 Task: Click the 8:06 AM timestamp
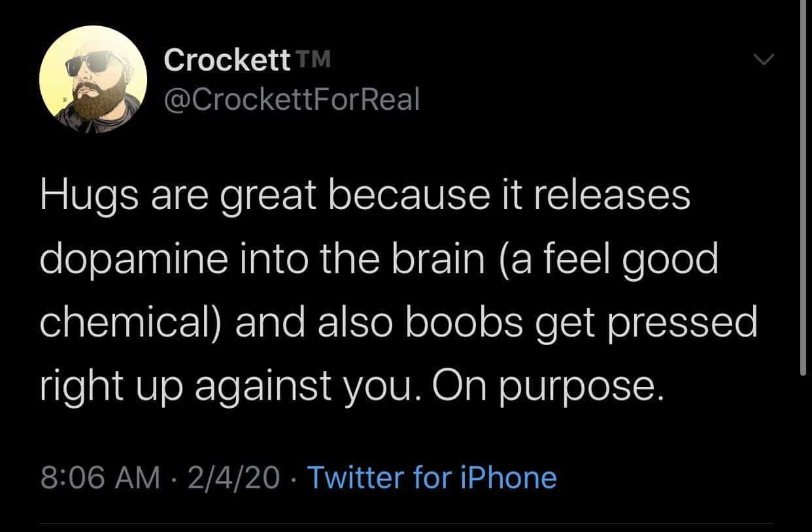[100, 477]
